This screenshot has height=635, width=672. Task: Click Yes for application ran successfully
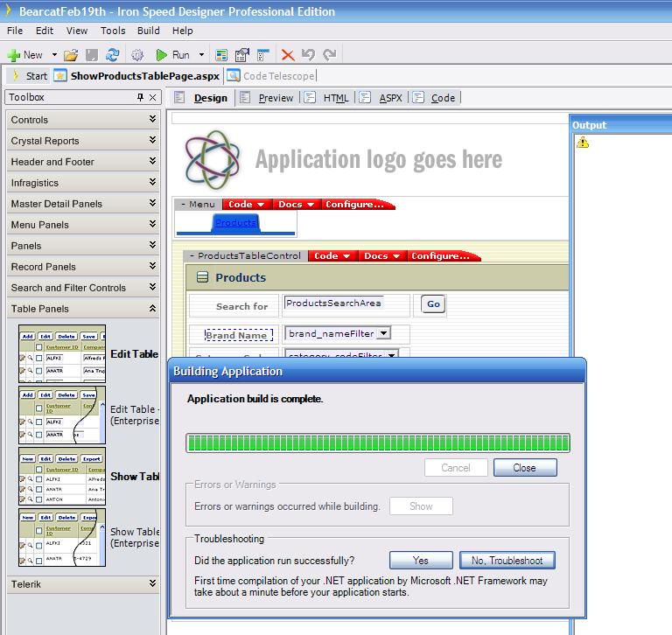(421, 560)
